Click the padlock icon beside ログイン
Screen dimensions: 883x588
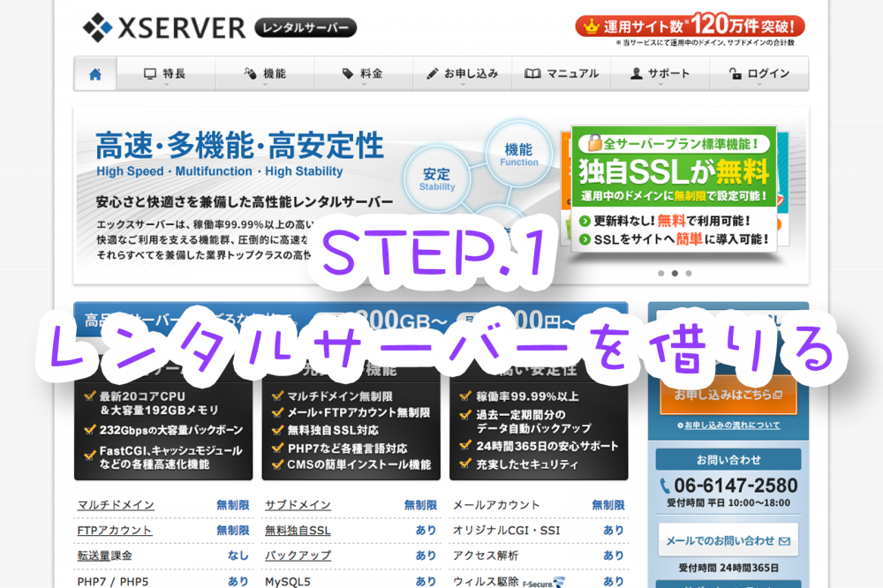[x=735, y=73]
